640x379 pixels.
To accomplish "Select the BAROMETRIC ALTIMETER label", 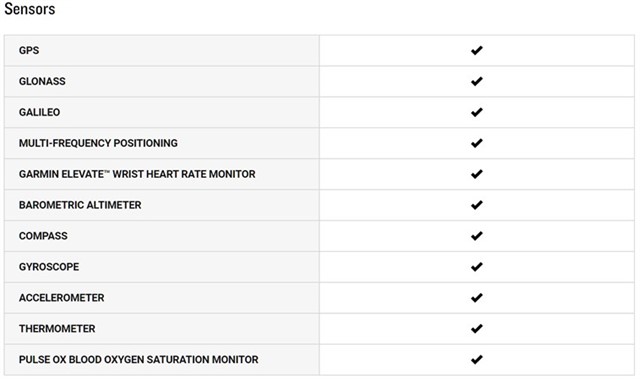I will coord(80,205).
